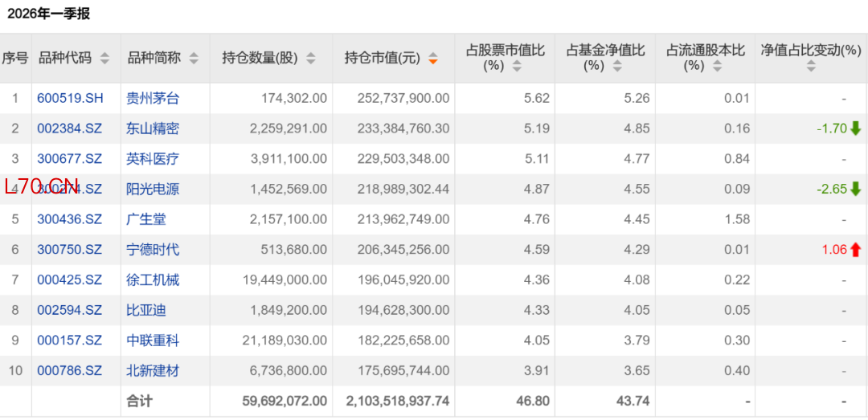Sort by 占流通股本比 column arrows

[x=718, y=67]
